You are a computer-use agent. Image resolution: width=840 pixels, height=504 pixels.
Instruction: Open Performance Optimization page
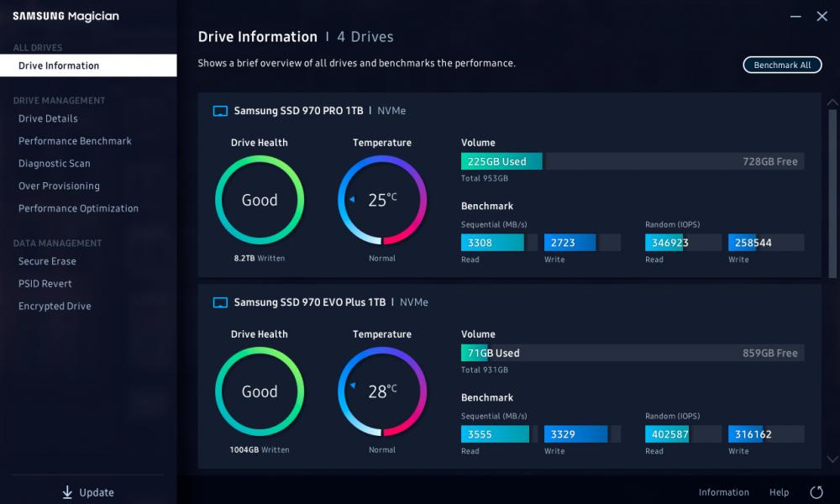pos(78,208)
